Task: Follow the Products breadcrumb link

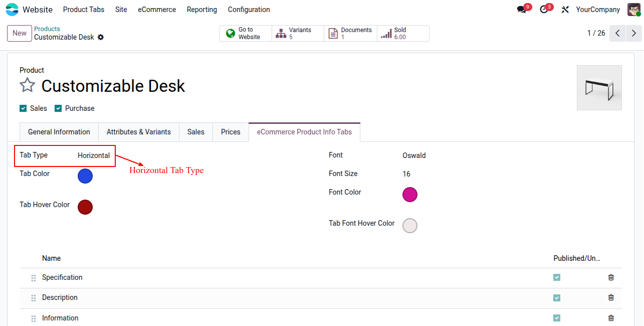Action: click(47, 29)
